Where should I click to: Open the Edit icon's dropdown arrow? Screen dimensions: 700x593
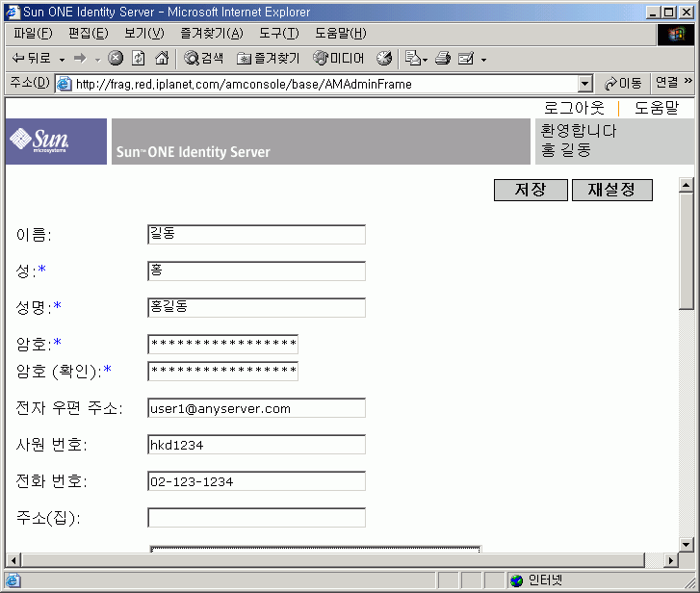483,60
